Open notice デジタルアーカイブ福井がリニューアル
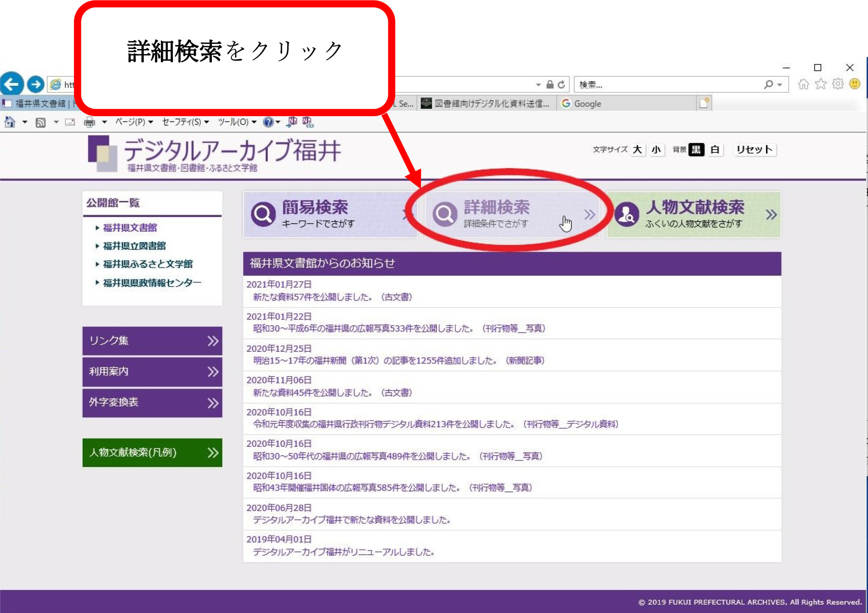Image resolution: width=868 pixels, height=613 pixels. (344, 552)
